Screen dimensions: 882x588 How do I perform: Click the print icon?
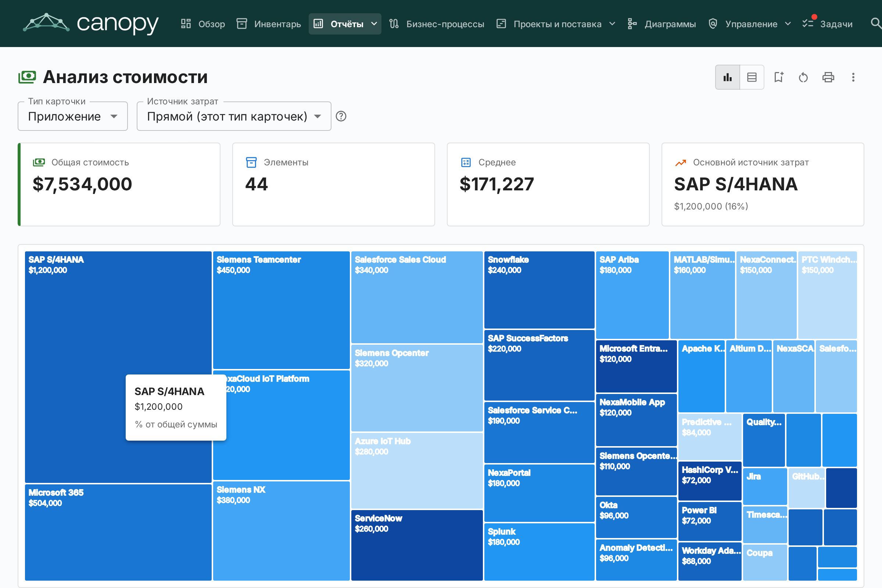(x=828, y=77)
